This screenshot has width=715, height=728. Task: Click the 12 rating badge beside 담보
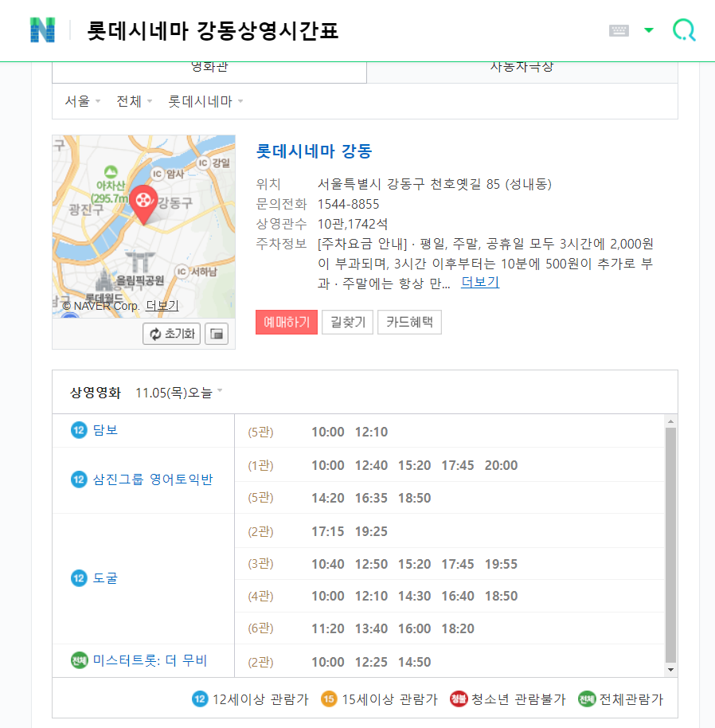(x=79, y=430)
